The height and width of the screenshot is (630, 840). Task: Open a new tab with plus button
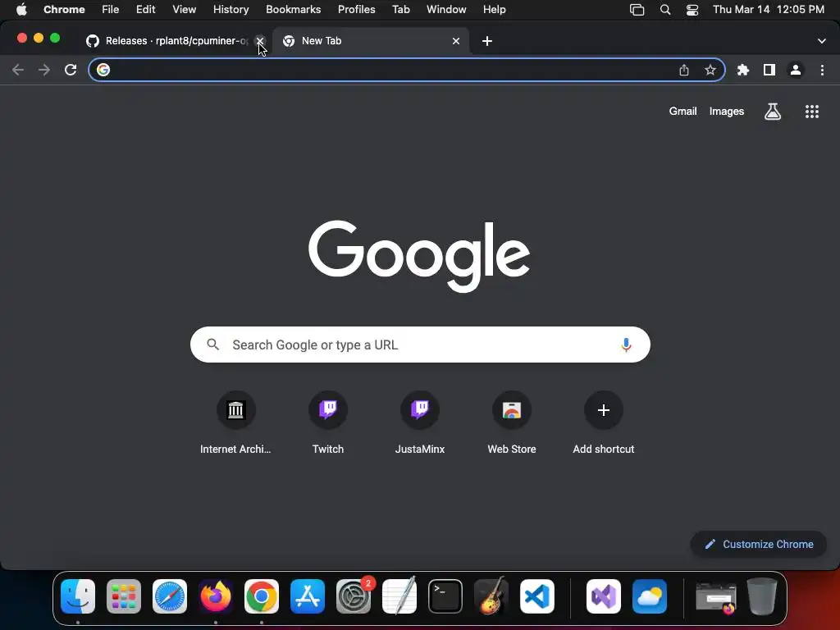pos(487,41)
